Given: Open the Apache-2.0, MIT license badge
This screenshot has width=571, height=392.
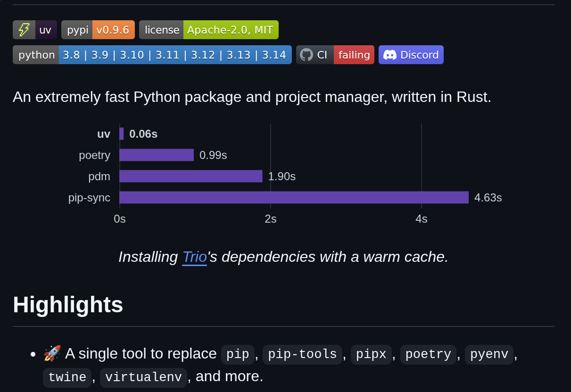Looking at the screenshot, I should point(209,30).
